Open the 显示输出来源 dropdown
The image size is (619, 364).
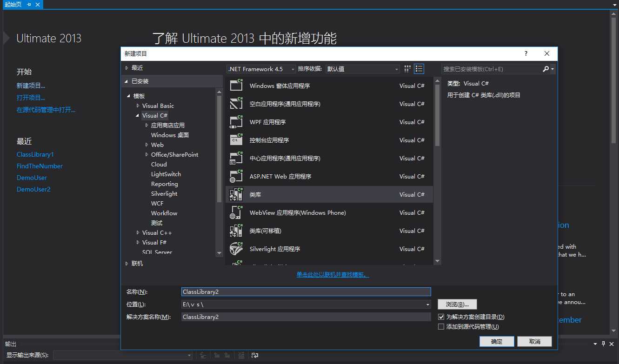[123, 355]
